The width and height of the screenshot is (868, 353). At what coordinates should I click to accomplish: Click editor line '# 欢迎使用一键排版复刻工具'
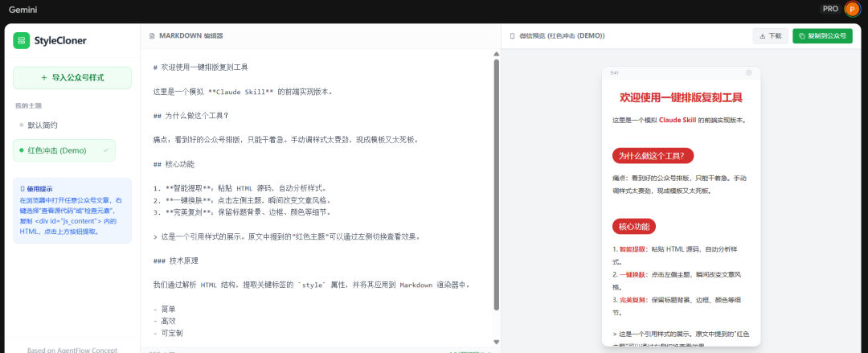(x=201, y=67)
